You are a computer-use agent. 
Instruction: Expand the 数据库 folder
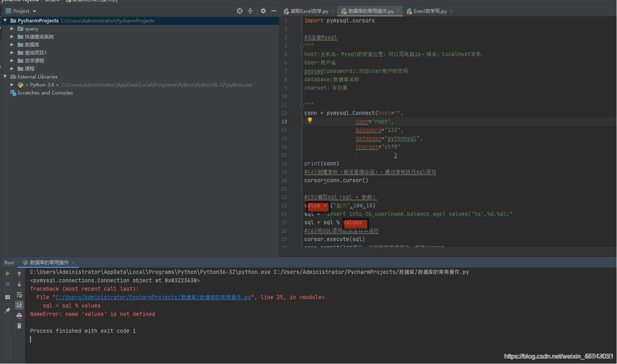pyautogui.click(x=12, y=44)
